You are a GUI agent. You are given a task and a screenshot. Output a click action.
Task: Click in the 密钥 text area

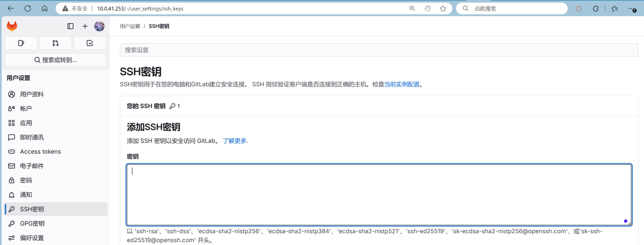pos(379,195)
